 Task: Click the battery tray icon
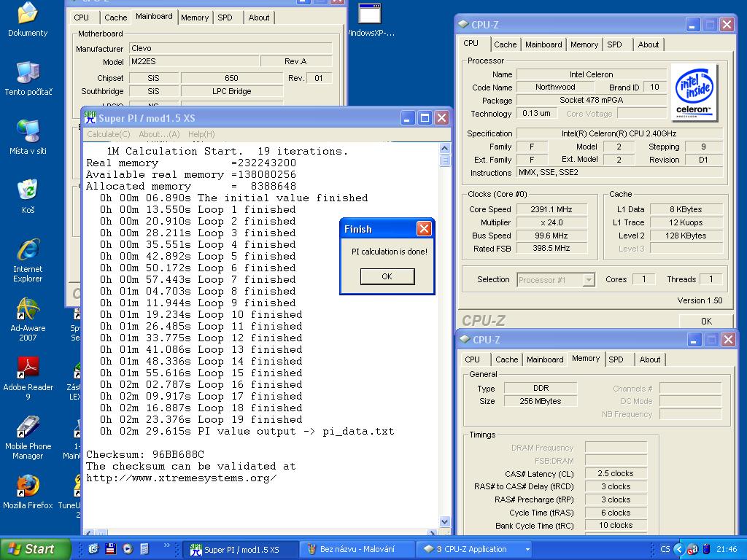[706, 549]
